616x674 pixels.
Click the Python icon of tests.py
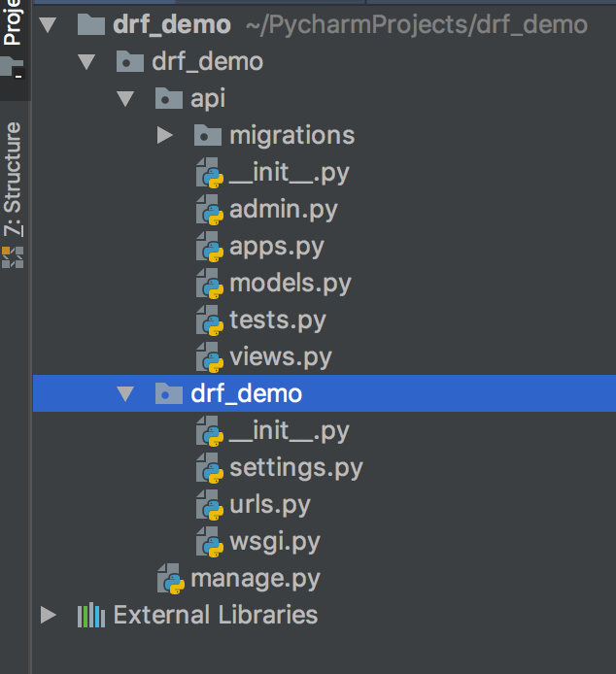pos(210,320)
